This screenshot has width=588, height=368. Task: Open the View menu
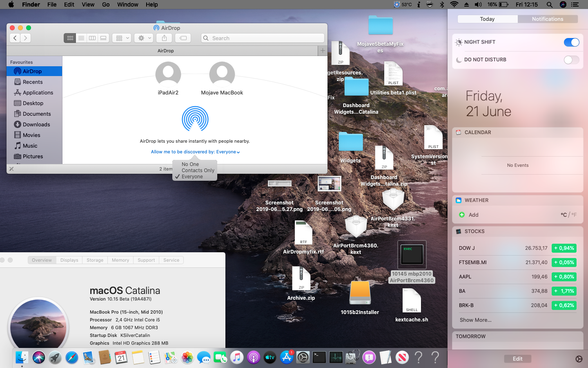[x=88, y=4]
